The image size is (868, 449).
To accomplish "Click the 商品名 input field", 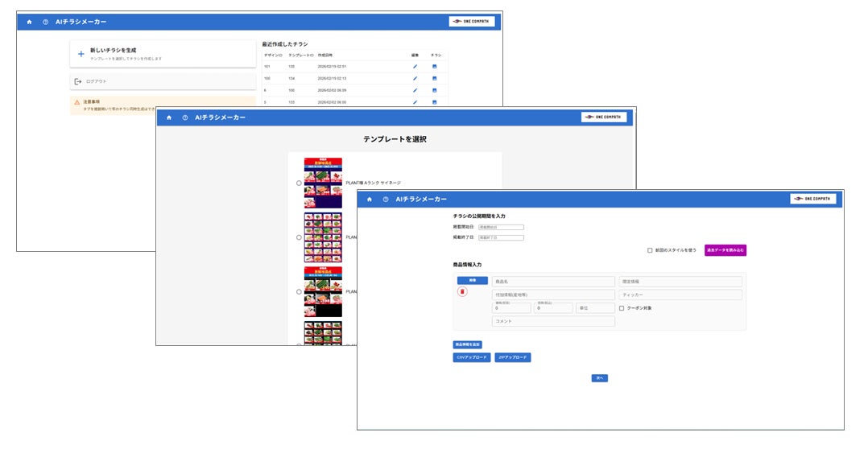I will 553,282.
